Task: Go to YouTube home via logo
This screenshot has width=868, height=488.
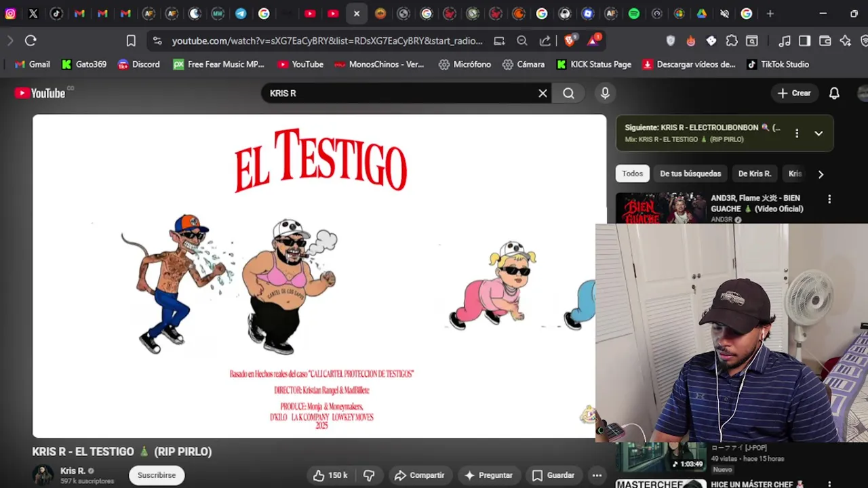Action: point(40,93)
